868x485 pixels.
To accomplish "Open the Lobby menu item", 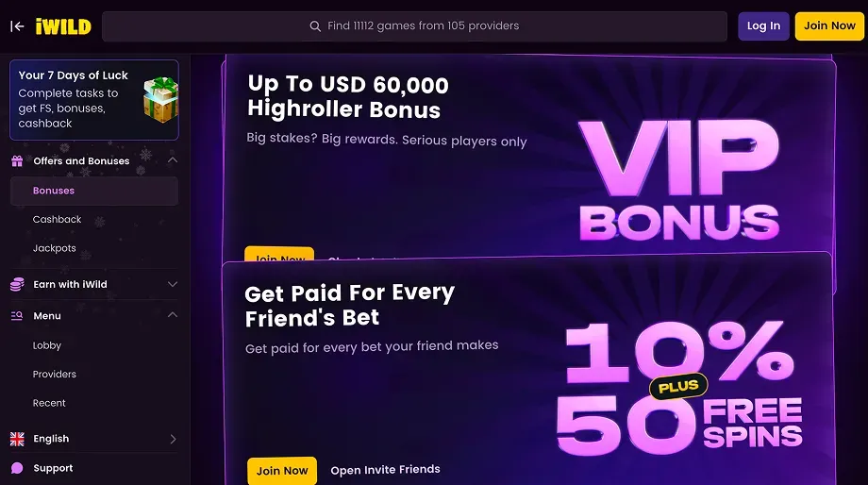I will (x=47, y=345).
